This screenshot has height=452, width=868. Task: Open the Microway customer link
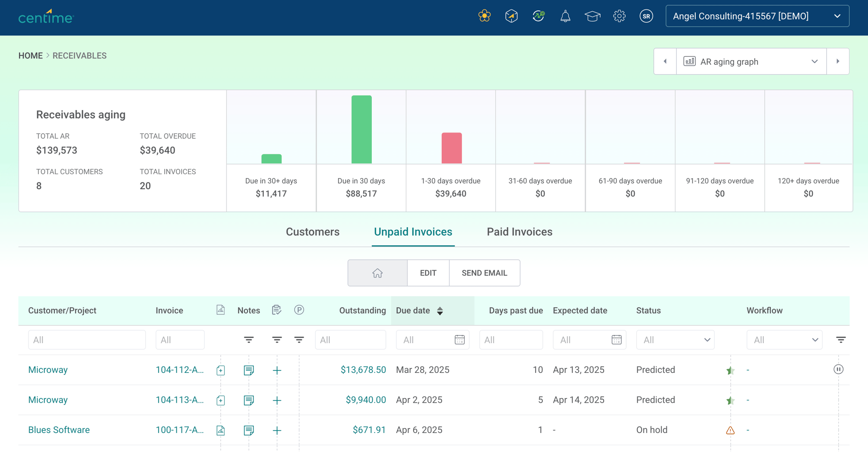click(48, 369)
